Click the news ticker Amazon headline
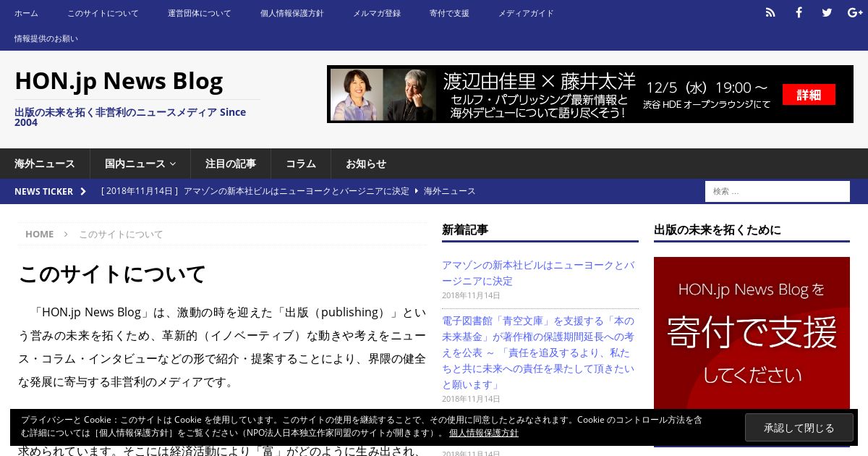 [x=297, y=191]
